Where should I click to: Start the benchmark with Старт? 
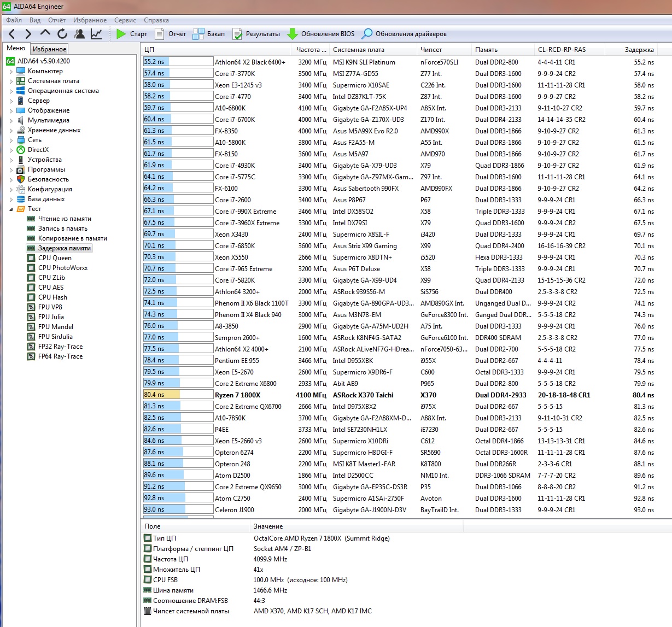[132, 34]
